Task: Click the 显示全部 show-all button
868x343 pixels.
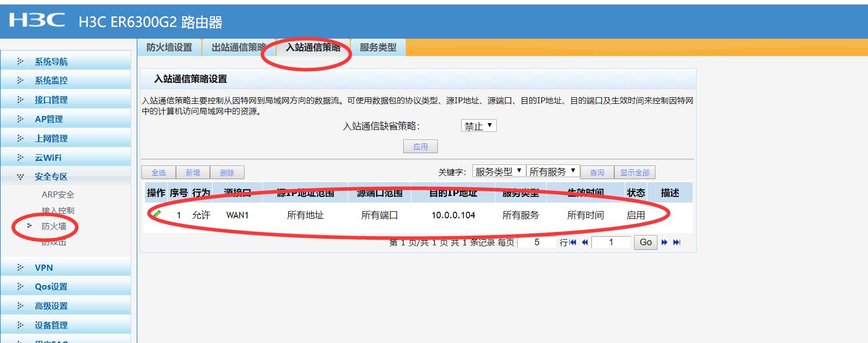Action: click(635, 173)
